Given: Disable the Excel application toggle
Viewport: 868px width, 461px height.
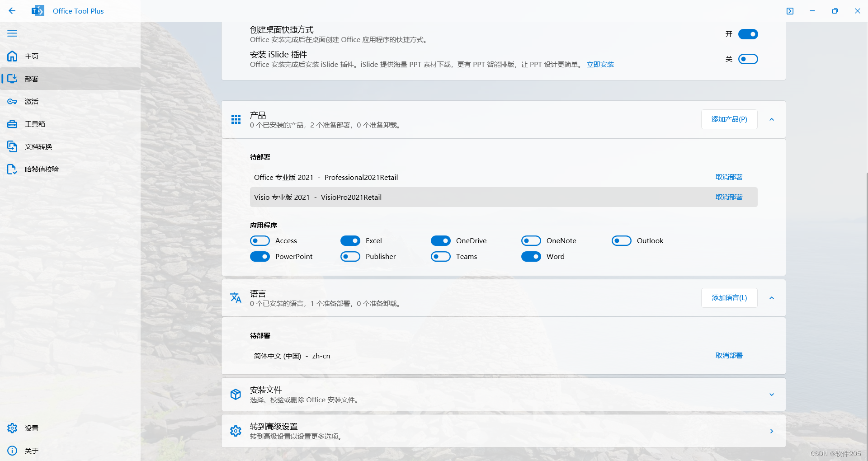Looking at the screenshot, I should point(350,241).
